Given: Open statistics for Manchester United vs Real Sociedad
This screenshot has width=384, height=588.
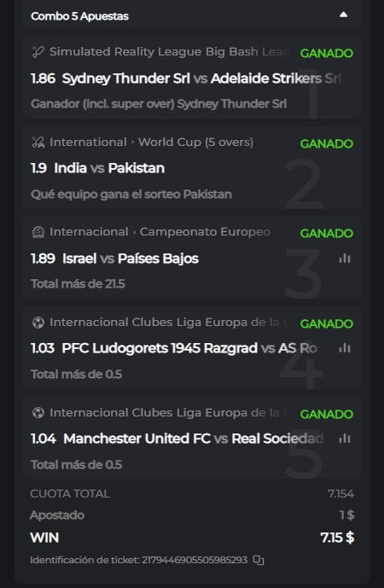Looking at the screenshot, I should 345,439.
